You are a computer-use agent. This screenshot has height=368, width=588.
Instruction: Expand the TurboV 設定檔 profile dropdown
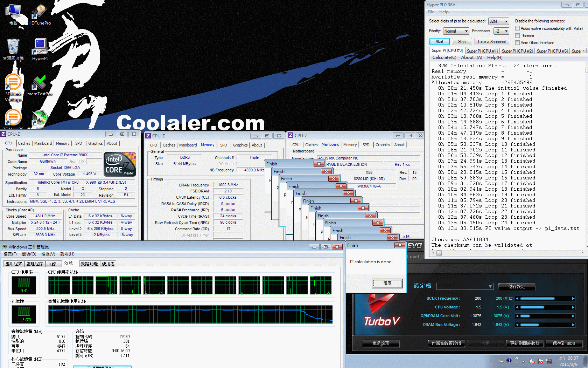490,286
